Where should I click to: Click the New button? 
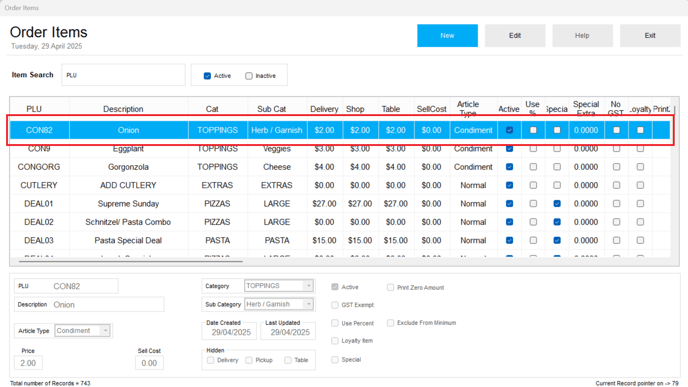(x=447, y=36)
